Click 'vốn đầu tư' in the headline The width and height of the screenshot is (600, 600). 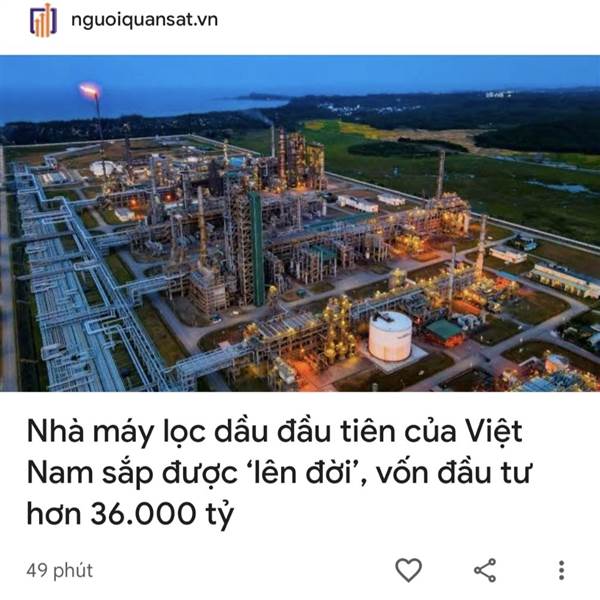pyautogui.click(x=454, y=473)
